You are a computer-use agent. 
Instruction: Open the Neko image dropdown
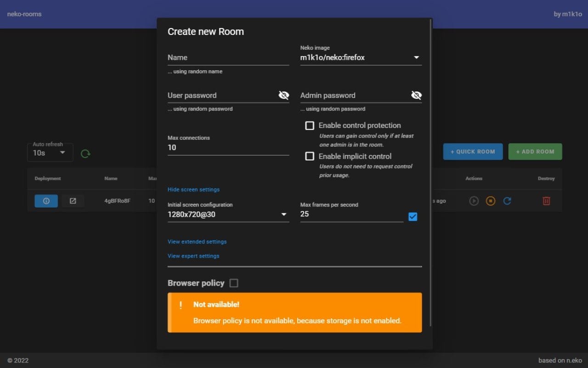416,57
